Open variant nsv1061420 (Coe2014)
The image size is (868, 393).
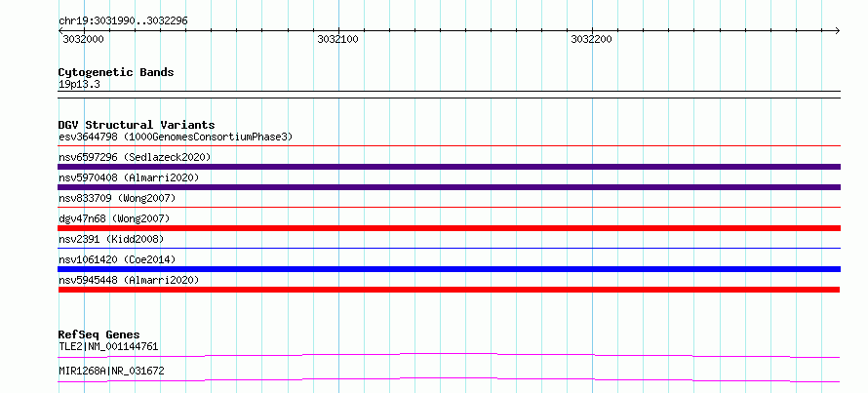pyautogui.click(x=117, y=259)
